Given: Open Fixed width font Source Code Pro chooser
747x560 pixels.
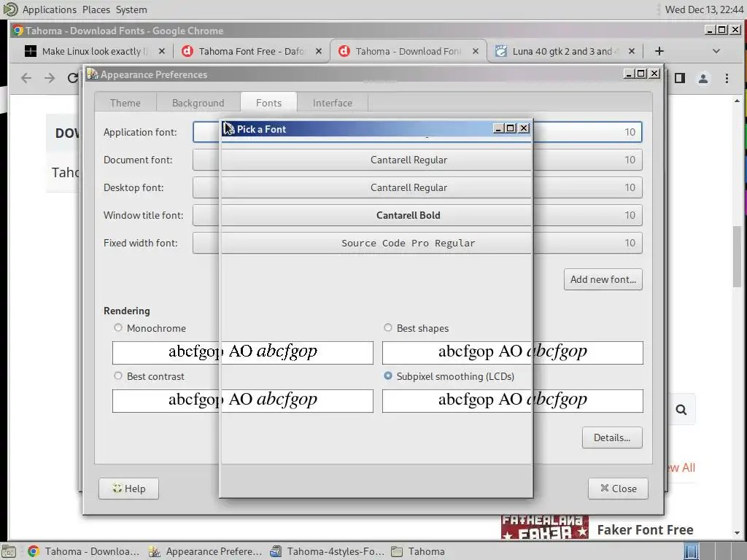Looking at the screenshot, I should point(417,243).
